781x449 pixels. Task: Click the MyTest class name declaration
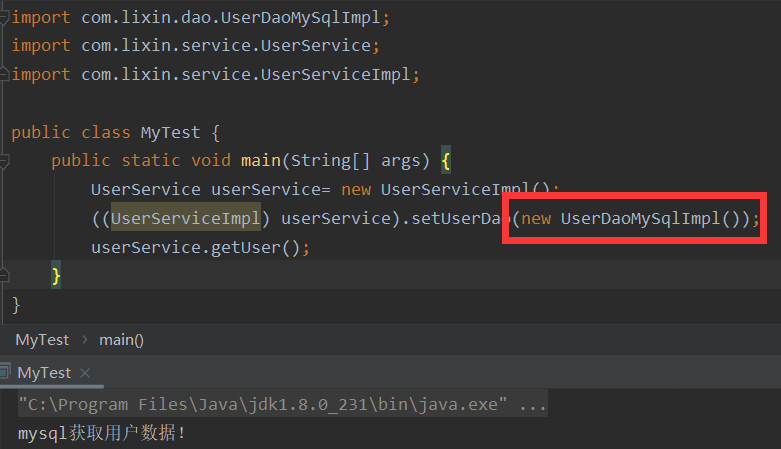pyautogui.click(x=170, y=133)
